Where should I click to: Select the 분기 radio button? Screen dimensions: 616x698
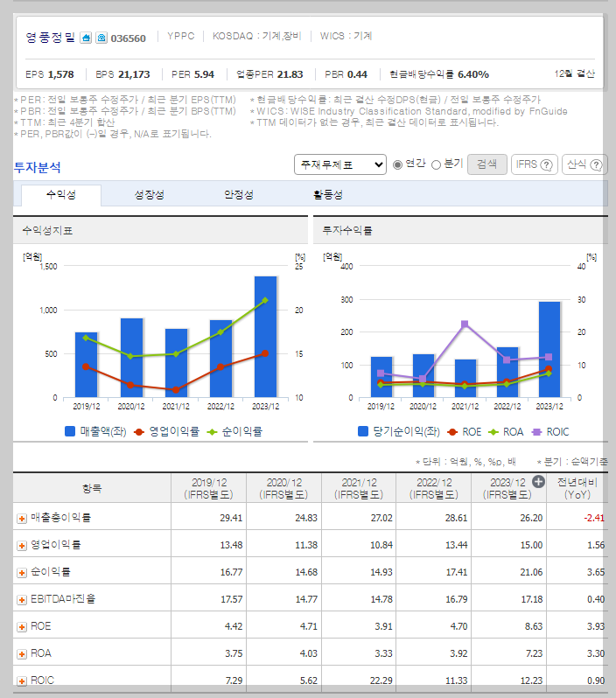click(436, 164)
